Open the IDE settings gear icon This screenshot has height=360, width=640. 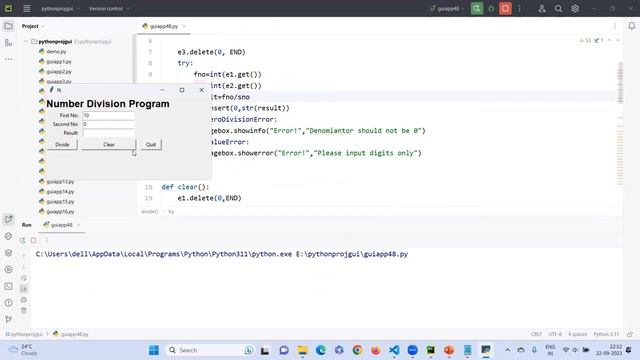click(x=575, y=8)
